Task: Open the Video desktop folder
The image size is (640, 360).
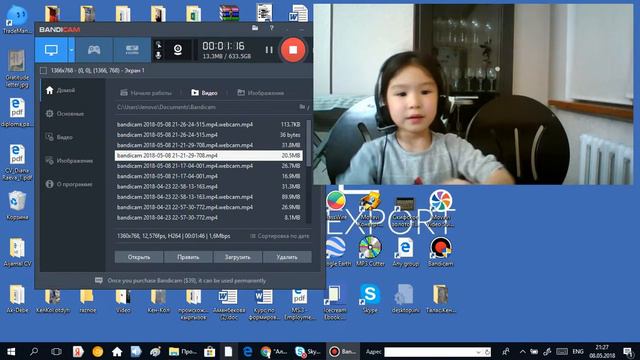Action: pyautogui.click(x=123, y=300)
